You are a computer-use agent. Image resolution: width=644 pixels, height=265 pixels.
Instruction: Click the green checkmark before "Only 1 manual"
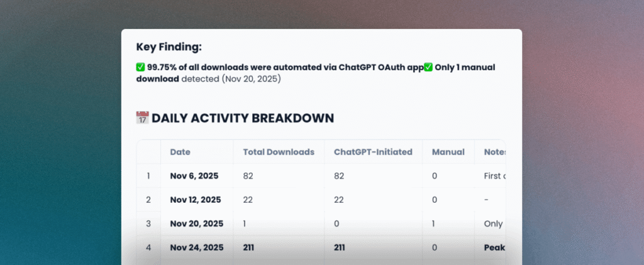click(428, 68)
